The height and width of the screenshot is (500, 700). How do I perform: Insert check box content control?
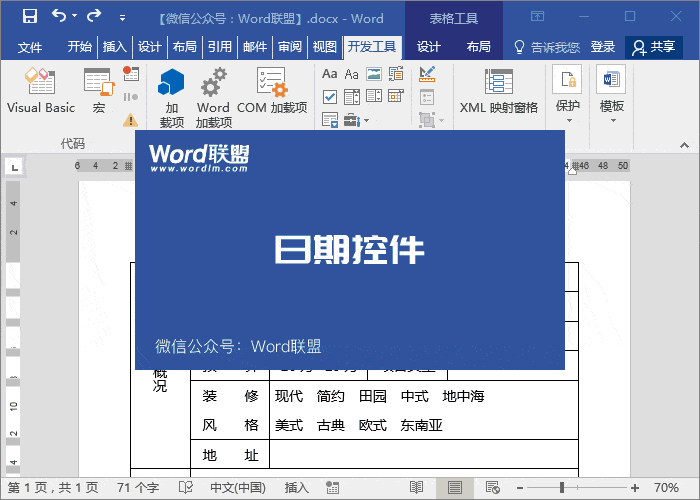coord(329,96)
